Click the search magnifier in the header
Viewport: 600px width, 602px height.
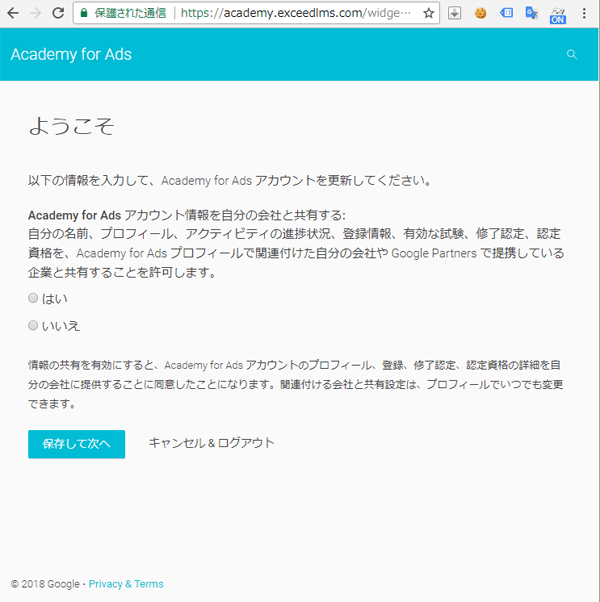(x=572, y=54)
